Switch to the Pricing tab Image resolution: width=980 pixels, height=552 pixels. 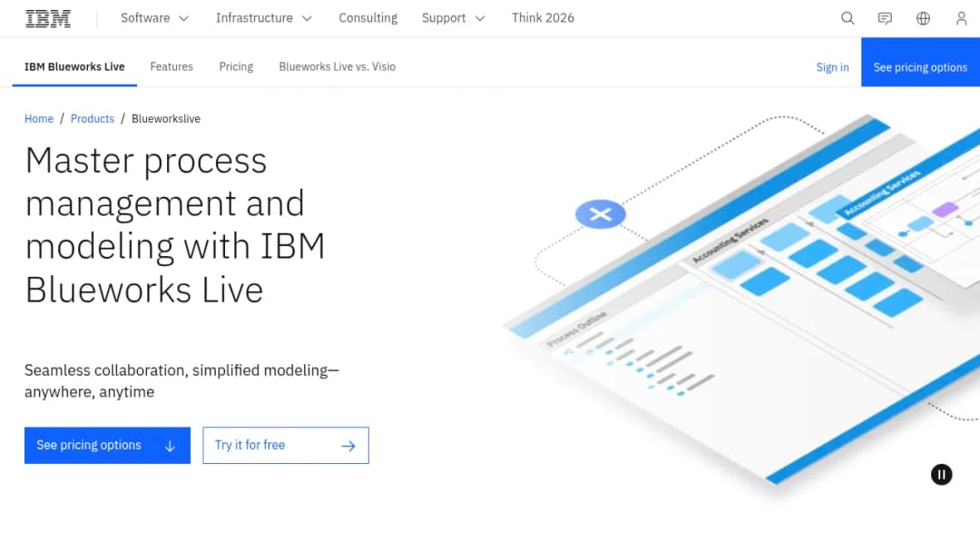coord(236,66)
